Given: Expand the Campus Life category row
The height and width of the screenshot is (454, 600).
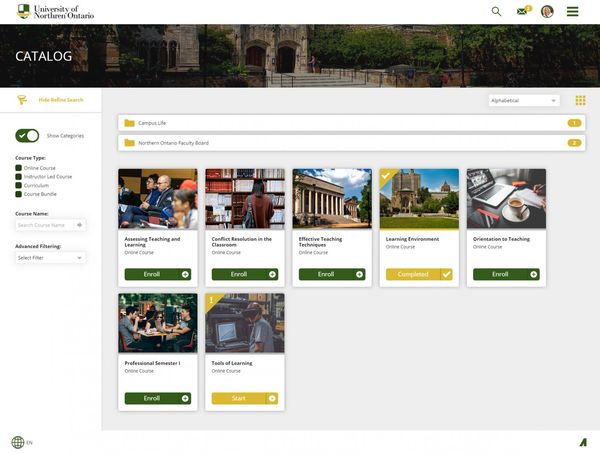Looking at the screenshot, I should [352, 123].
